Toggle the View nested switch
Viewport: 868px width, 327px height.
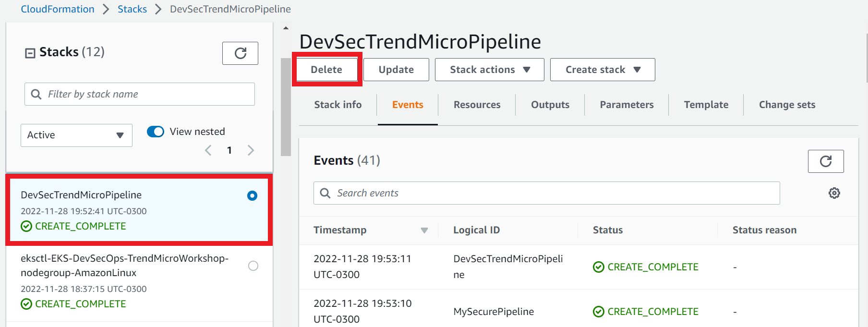[x=156, y=132]
